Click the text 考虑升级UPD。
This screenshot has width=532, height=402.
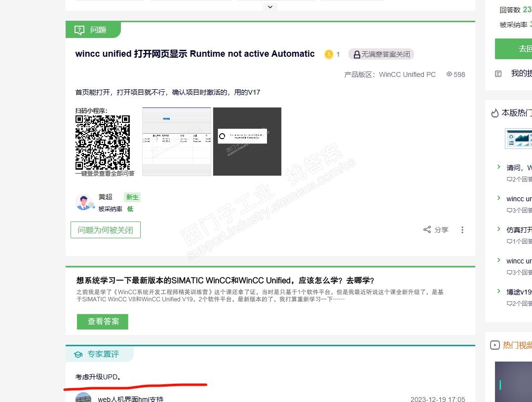point(98,377)
